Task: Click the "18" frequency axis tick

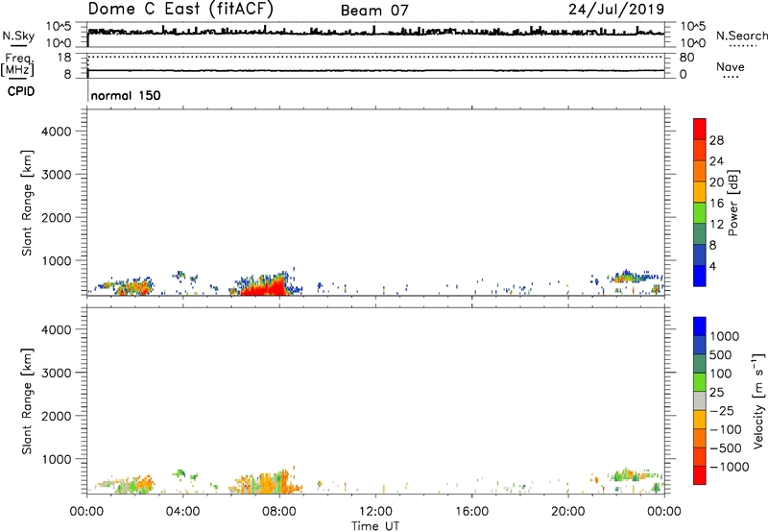Action: click(x=64, y=58)
